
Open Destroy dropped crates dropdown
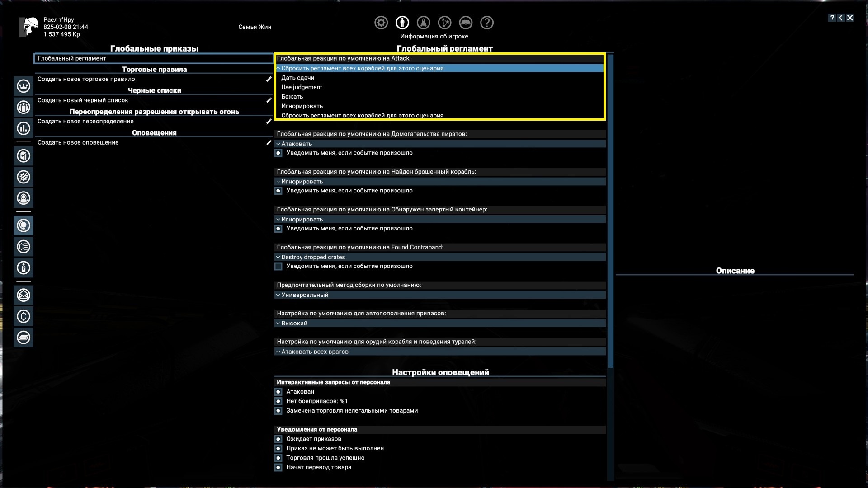(x=439, y=257)
